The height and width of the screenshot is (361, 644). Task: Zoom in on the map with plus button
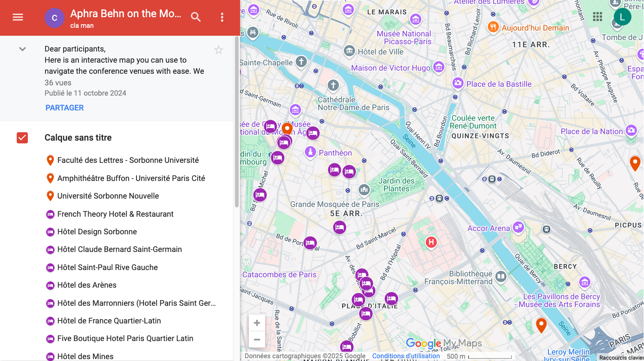click(x=257, y=323)
